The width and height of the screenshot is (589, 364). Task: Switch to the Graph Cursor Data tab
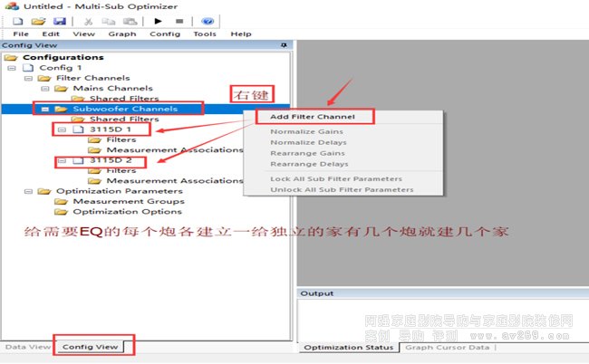click(447, 348)
